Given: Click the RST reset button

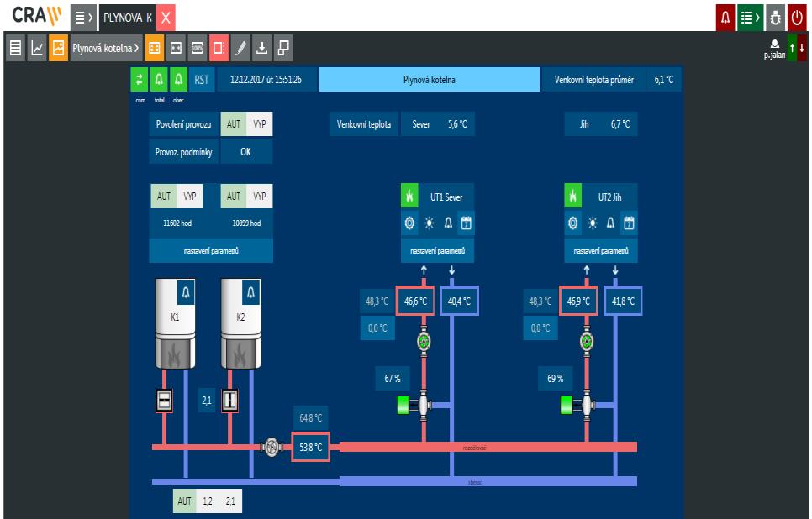Looking at the screenshot, I should (x=202, y=80).
